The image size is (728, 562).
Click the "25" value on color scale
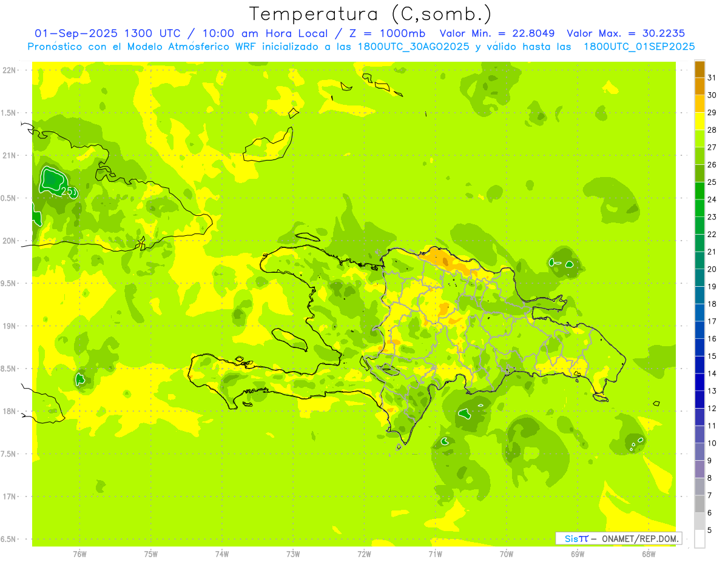(x=712, y=182)
